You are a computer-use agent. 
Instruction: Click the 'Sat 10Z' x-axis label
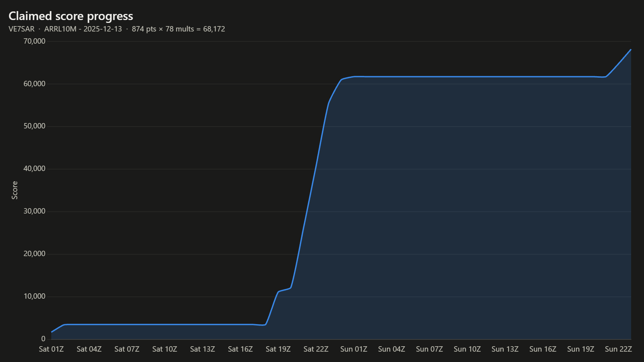[x=165, y=349]
